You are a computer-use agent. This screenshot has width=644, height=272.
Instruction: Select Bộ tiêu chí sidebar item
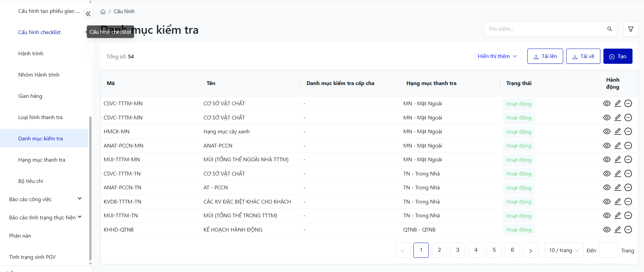pyautogui.click(x=31, y=181)
